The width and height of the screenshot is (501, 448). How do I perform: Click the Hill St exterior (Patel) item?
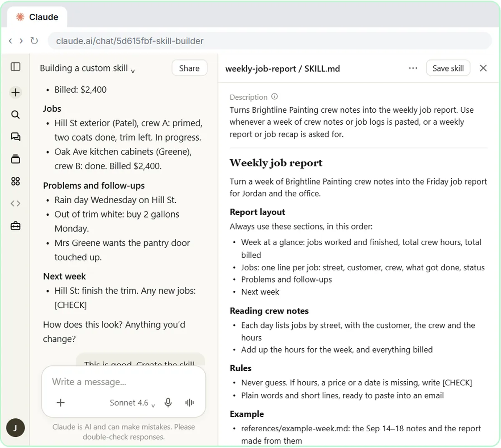[128, 130]
